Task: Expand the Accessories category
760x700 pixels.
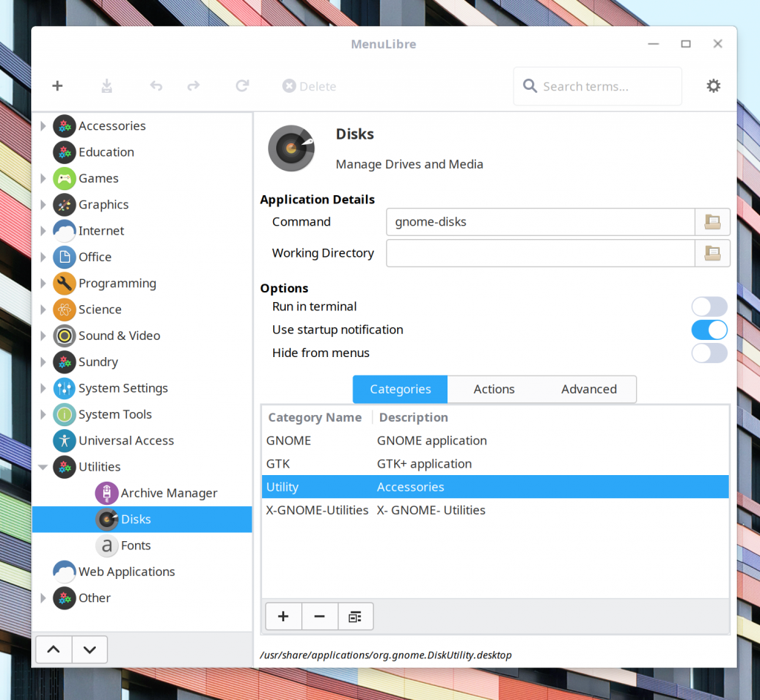Action: [43, 126]
